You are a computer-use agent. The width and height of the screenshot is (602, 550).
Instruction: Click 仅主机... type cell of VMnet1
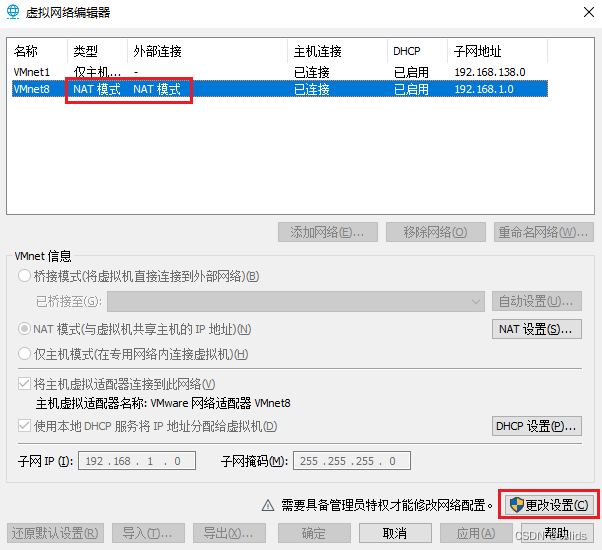click(97, 72)
